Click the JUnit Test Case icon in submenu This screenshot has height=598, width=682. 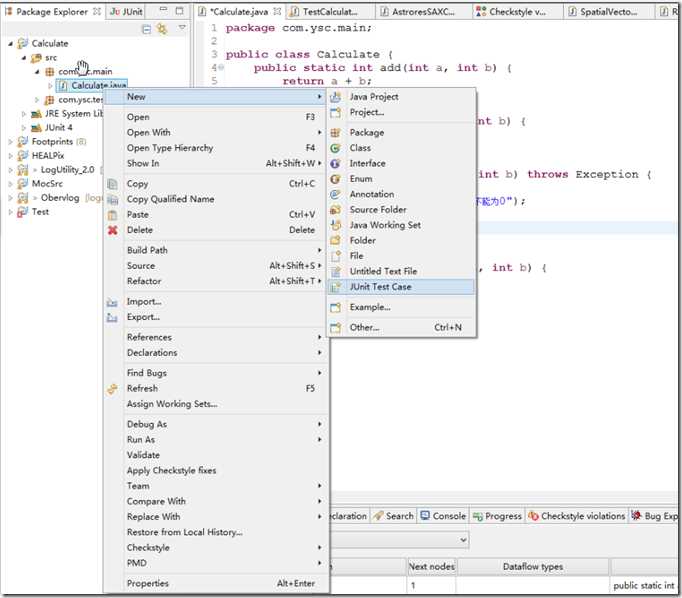point(336,287)
